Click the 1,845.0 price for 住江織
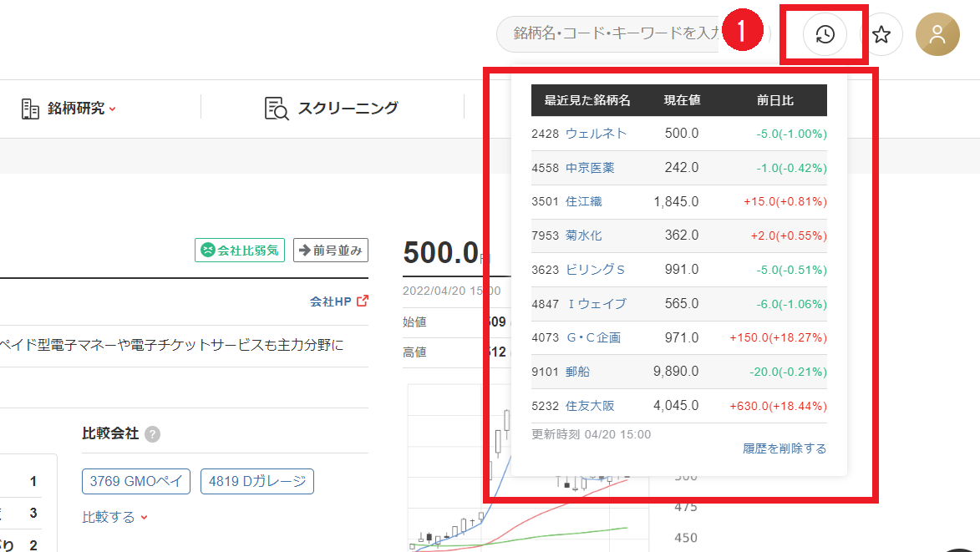 click(x=676, y=202)
